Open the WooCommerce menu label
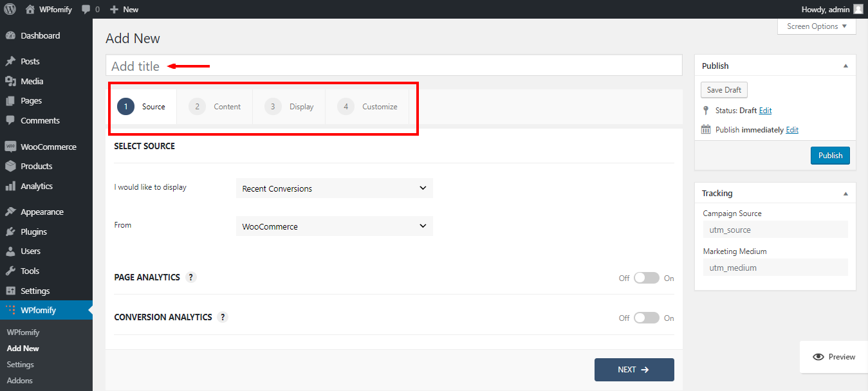This screenshot has height=391, width=868. [x=48, y=147]
